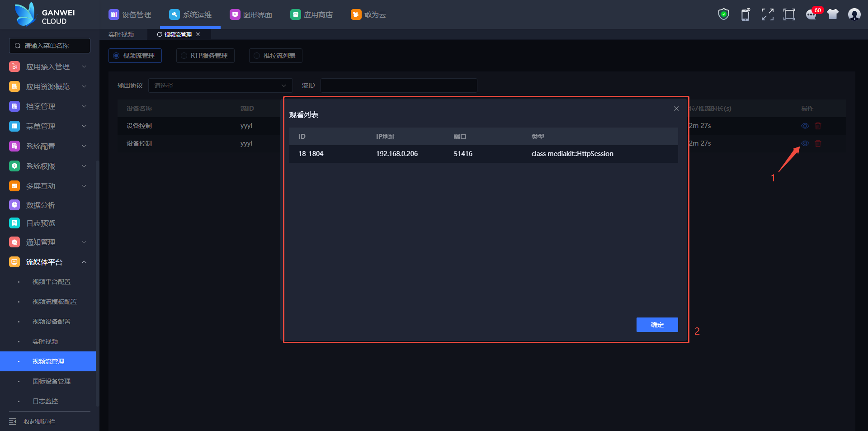Screen dimensions: 868x431
Task: Open the messages icon with 60 badge
Action: click(x=811, y=14)
